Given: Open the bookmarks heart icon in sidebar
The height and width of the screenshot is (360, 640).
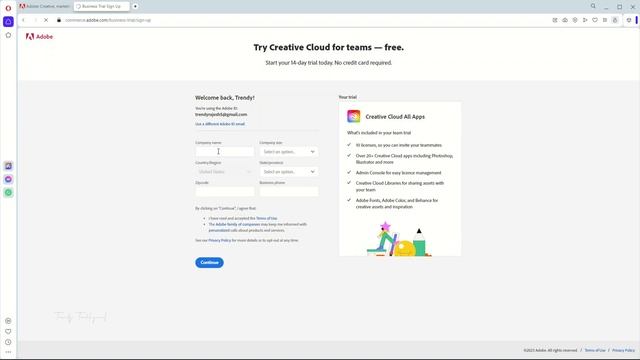Looking at the screenshot, I should point(8,331).
